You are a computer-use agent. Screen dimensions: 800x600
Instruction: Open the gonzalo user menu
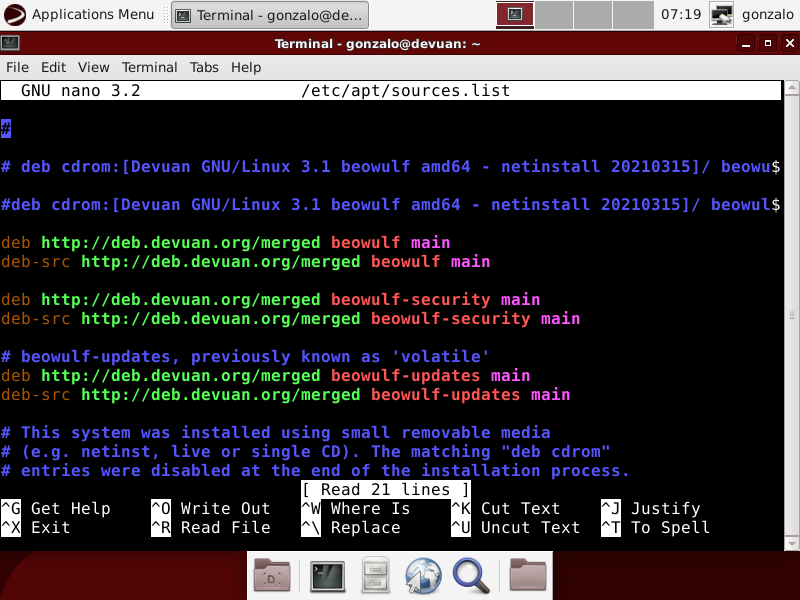coord(767,14)
